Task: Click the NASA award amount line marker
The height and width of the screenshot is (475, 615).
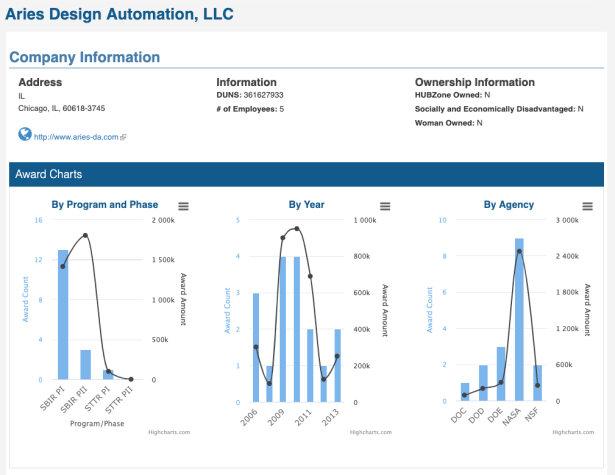Action: point(519,251)
